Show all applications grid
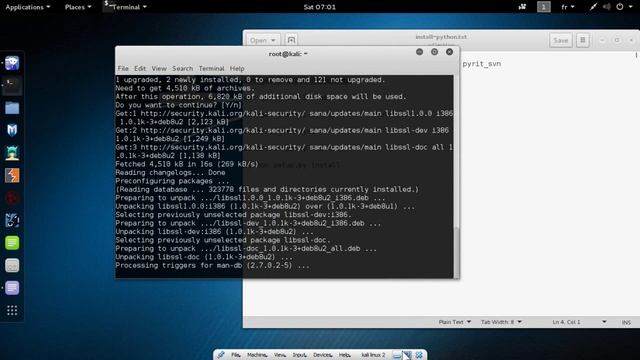640x360 pixels. [12, 310]
